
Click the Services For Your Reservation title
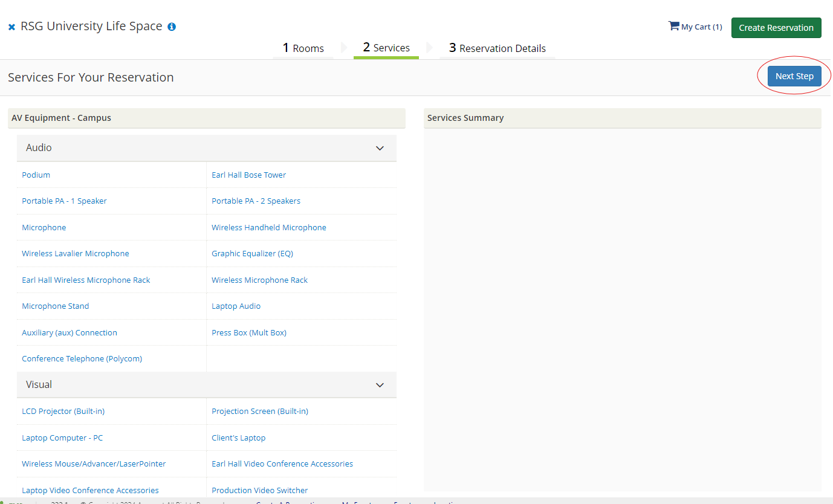(91, 77)
